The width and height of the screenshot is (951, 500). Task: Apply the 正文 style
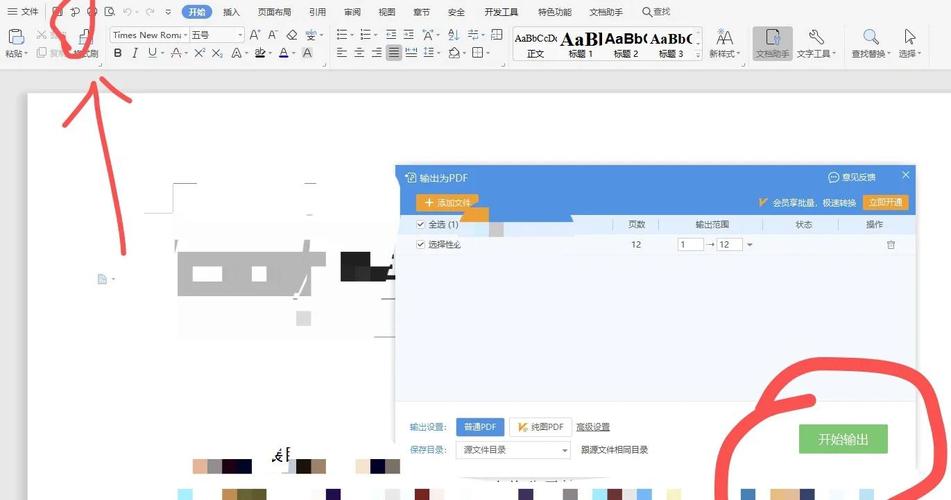coord(536,45)
